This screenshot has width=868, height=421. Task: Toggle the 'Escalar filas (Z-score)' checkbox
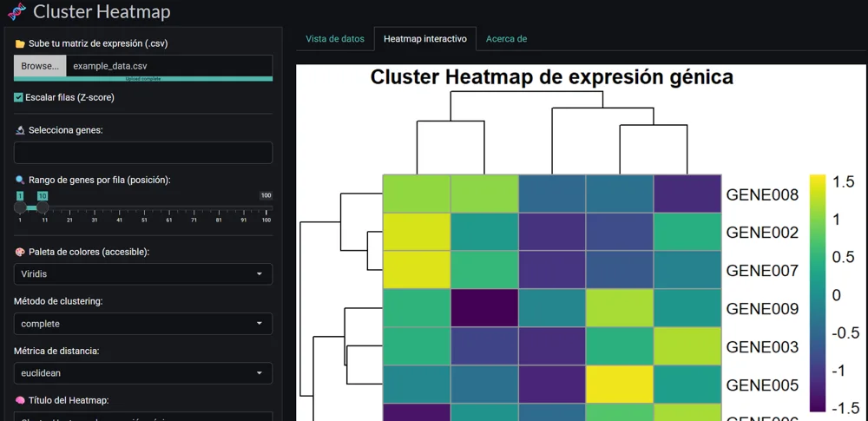click(18, 97)
